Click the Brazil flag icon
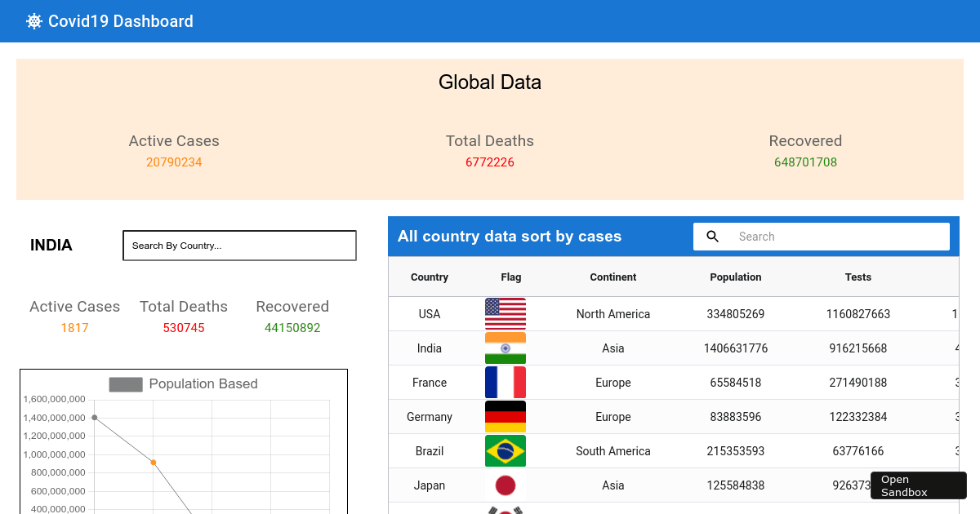Image resolution: width=980 pixels, height=514 pixels. [506, 450]
